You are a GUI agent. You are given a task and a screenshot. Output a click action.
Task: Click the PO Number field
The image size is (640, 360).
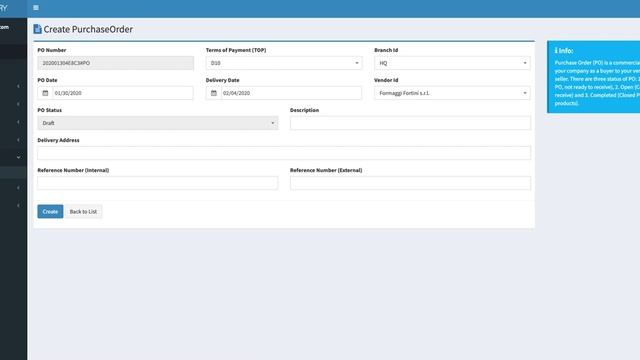[x=116, y=63]
